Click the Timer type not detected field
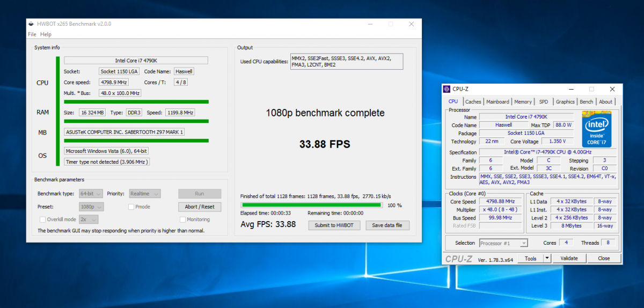 tap(107, 162)
